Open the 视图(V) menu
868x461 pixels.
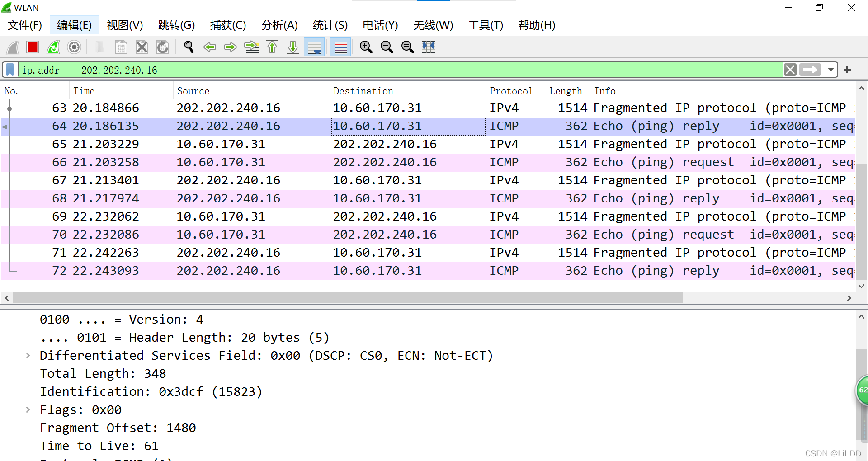tap(125, 25)
